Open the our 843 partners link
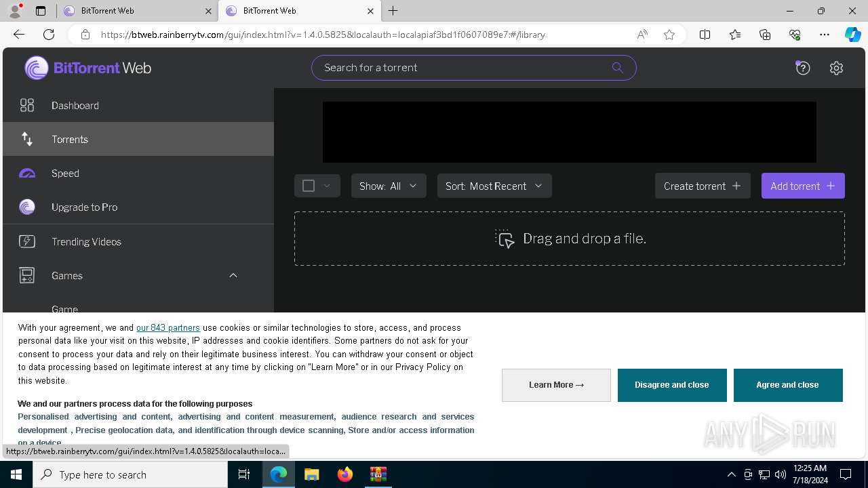868x488 pixels. [168, 327]
